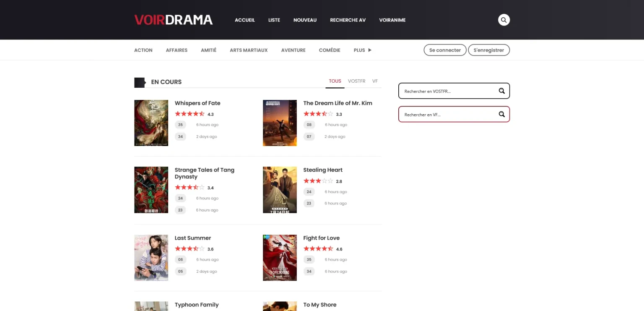The height and width of the screenshot is (311, 644).
Task: Open the VOIRANIME link in header
Action: 392,20
